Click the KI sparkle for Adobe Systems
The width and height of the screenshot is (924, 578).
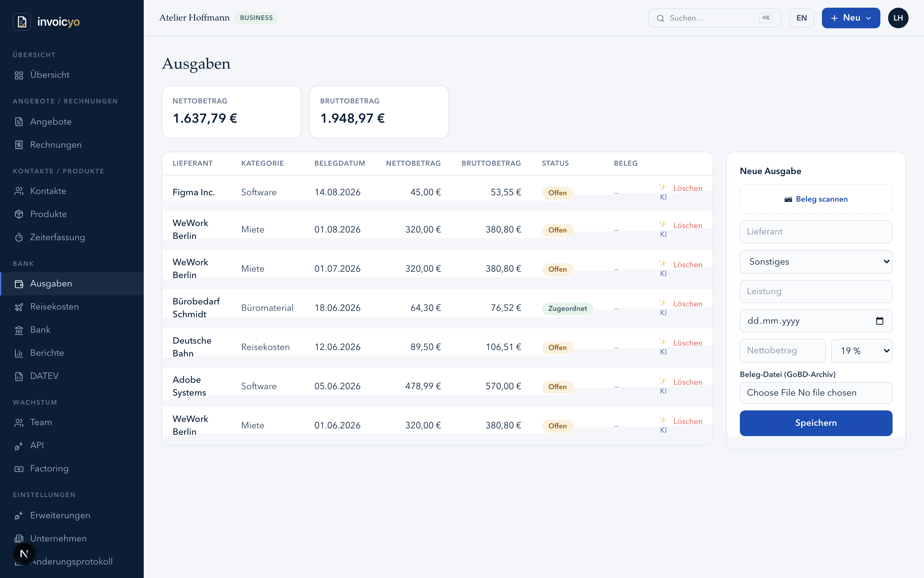[x=663, y=381]
